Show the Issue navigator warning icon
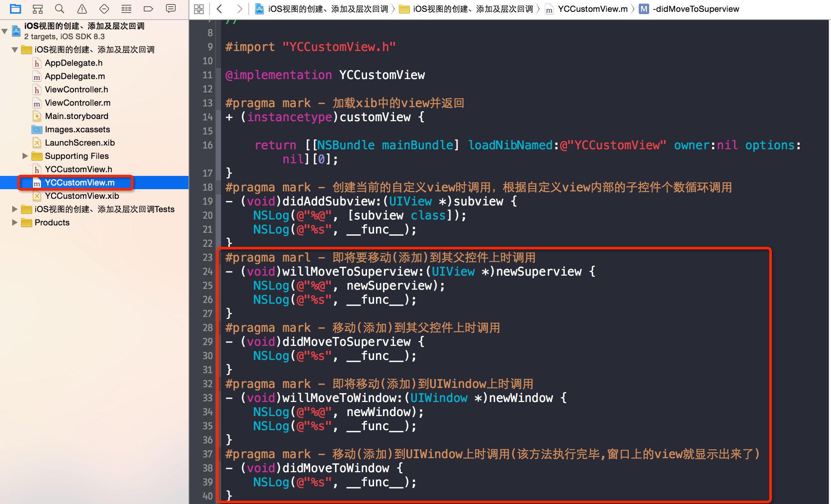This screenshot has height=504, width=831. click(82, 8)
